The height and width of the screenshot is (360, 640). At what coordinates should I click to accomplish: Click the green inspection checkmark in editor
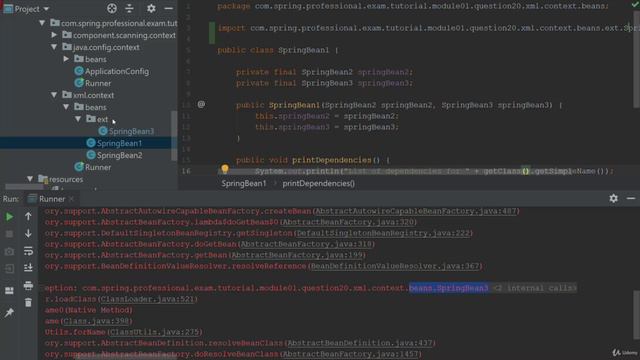(635, 5)
